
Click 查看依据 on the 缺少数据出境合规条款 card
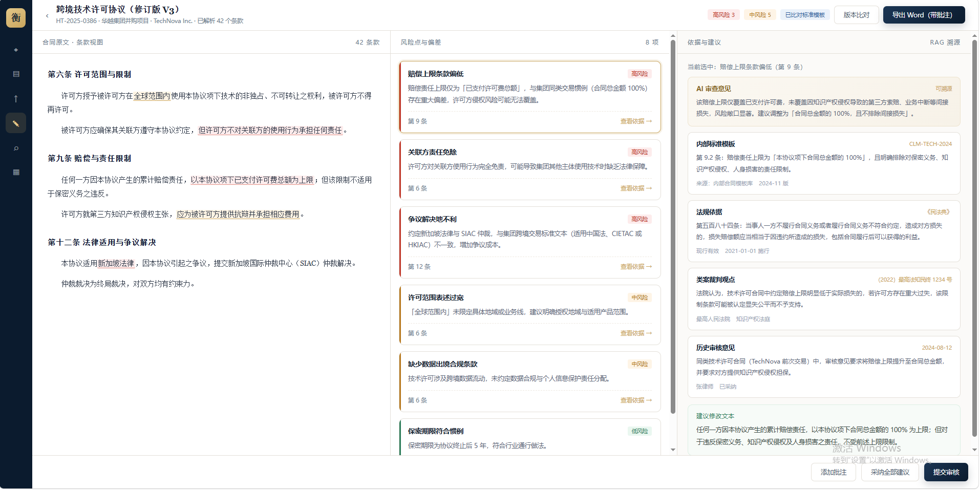point(636,400)
